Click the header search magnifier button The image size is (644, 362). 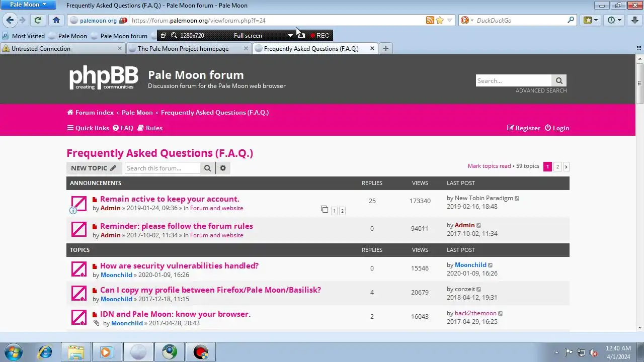(x=559, y=80)
